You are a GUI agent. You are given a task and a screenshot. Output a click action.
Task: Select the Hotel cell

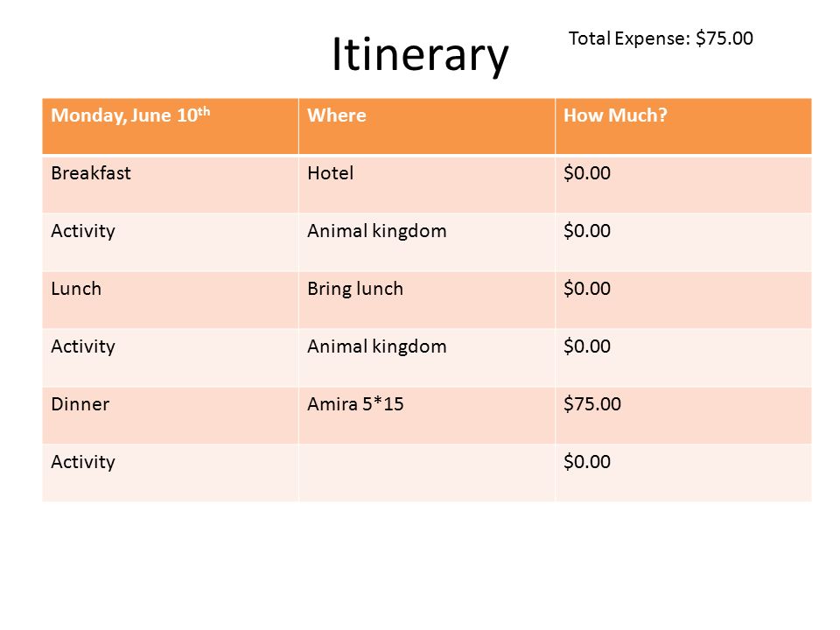click(x=427, y=184)
